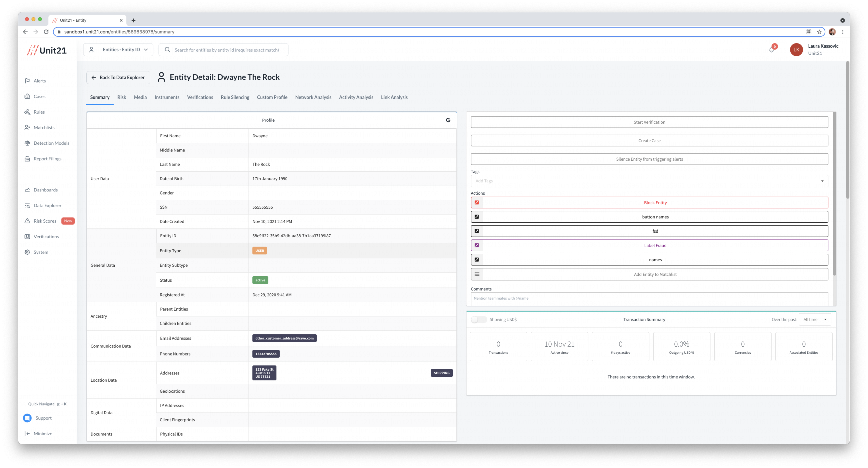Screen dimensions: 868x468
Task: Open Data Explorer in the sidebar
Action: [x=47, y=205]
